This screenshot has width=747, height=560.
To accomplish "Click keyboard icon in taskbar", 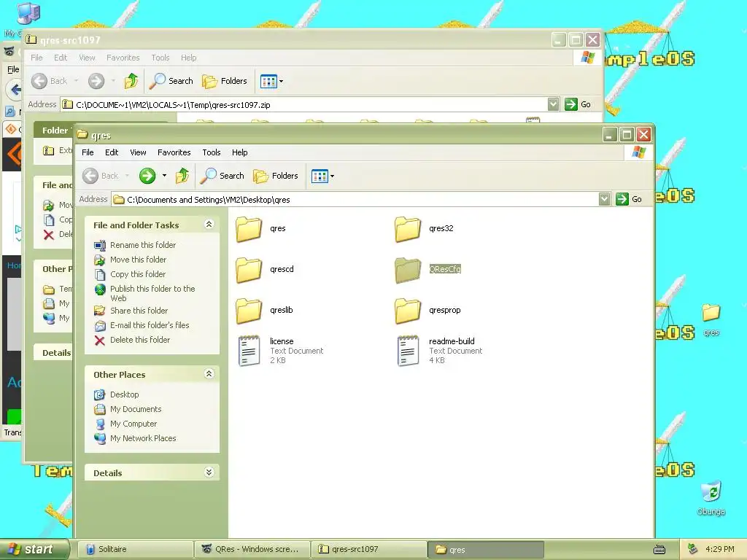I will coord(659,550).
